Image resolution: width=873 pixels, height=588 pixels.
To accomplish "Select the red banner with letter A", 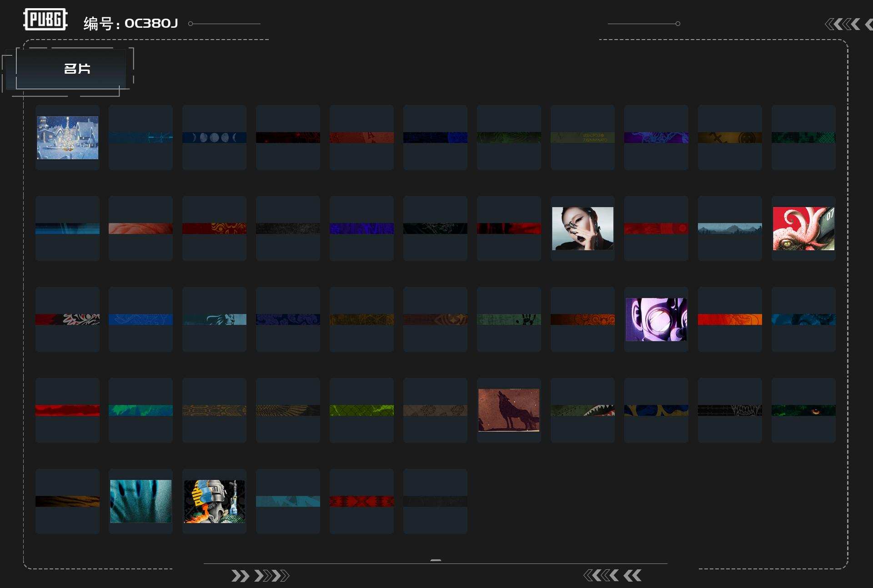I will click(x=361, y=137).
